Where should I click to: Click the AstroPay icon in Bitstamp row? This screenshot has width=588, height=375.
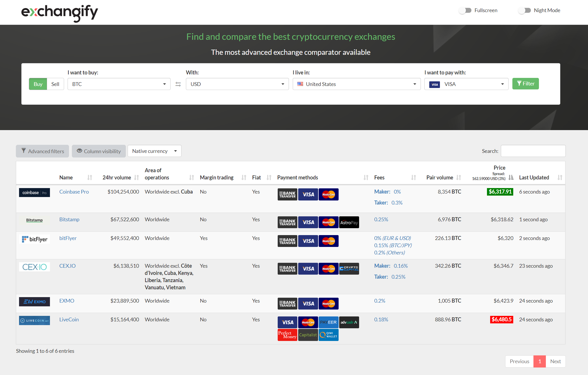tap(349, 222)
